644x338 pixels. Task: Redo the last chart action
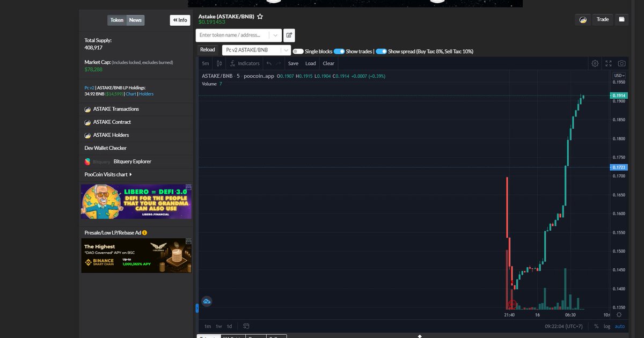278,63
